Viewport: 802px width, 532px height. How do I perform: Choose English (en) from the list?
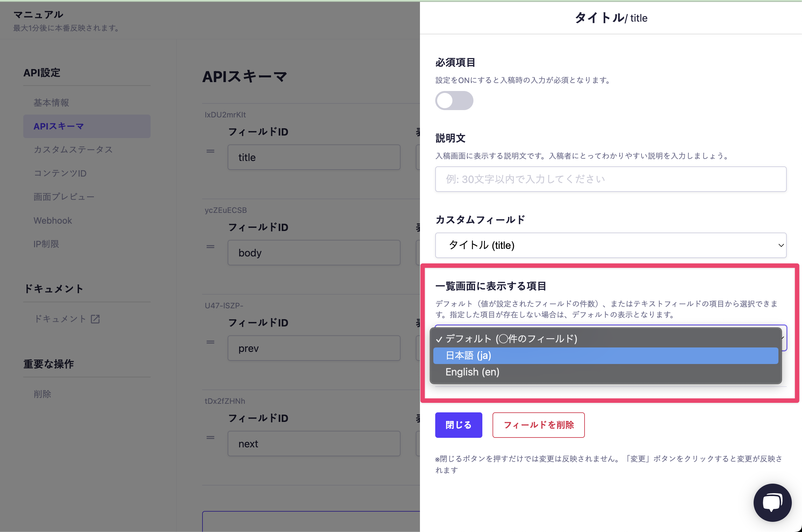605,372
